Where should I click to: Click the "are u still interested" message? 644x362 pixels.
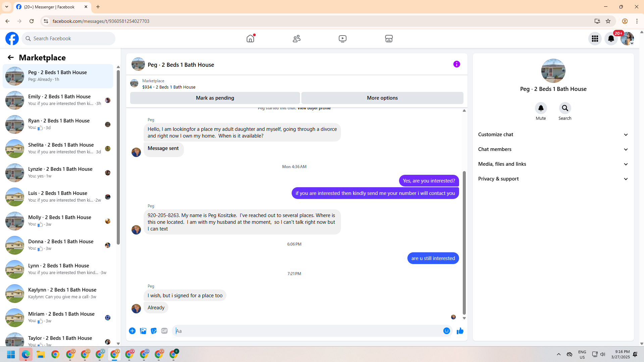tap(433, 258)
